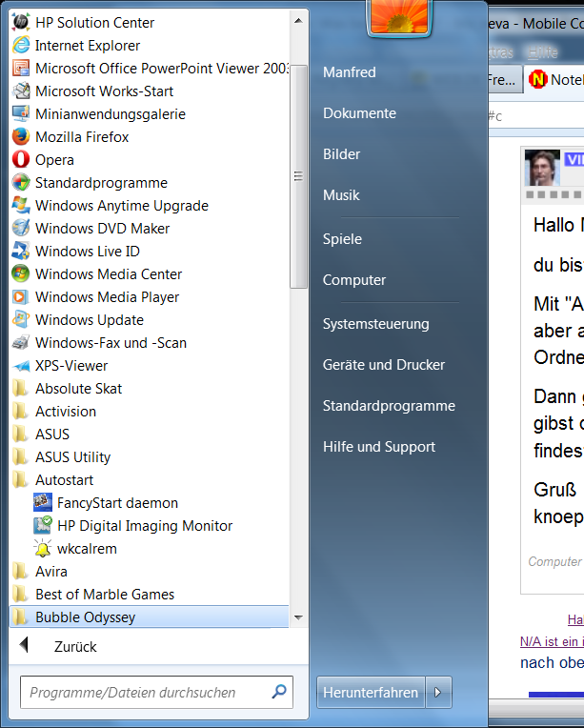This screenshot has height=728, width=584.
Task: Open HP Solution Center icon
Action: coord(21,22)
